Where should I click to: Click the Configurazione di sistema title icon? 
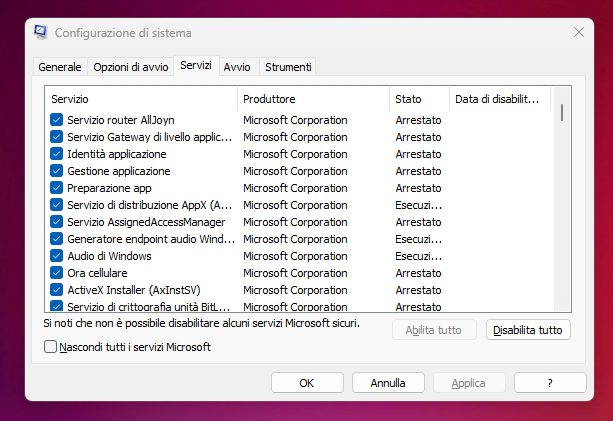point(40,32)
